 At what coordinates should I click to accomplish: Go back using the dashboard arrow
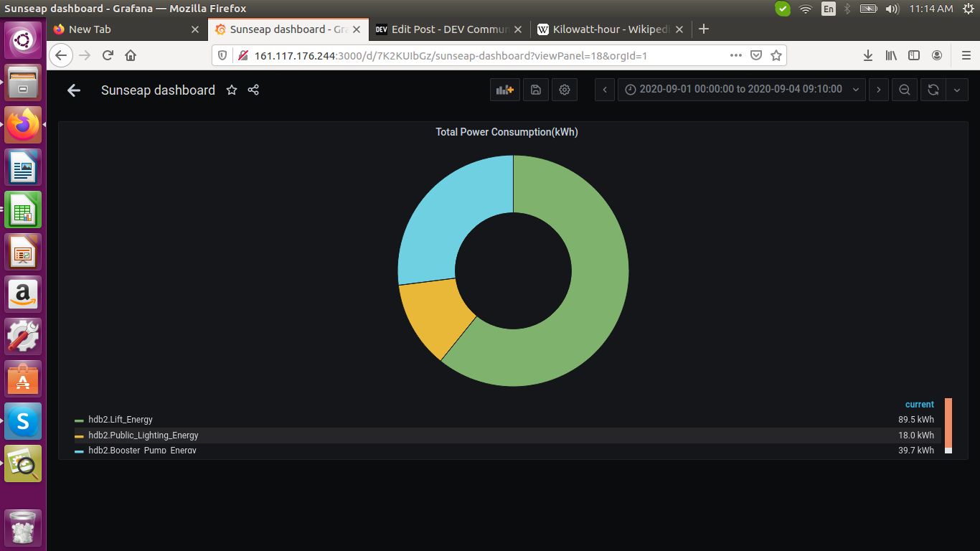click(73, 90)
